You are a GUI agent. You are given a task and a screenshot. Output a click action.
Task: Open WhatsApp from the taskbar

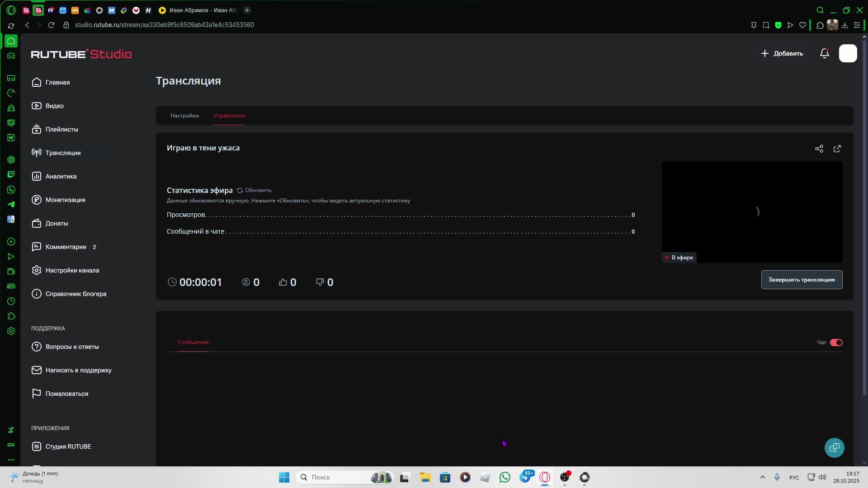[x=505, y=477]
